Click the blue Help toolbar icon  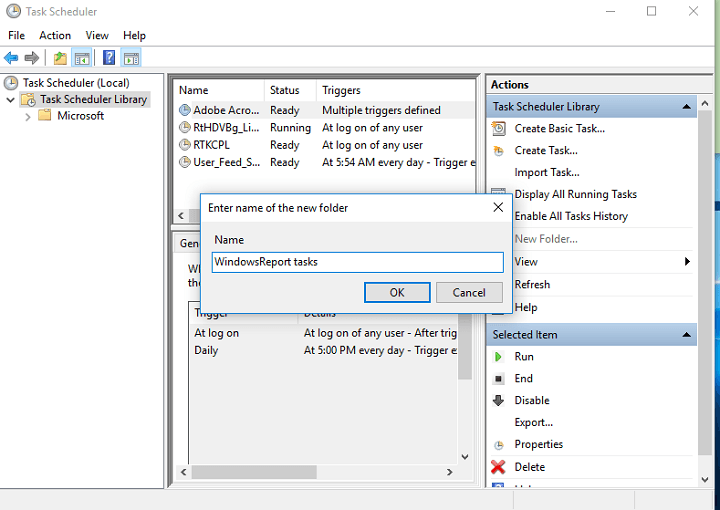tap(108, 58)
